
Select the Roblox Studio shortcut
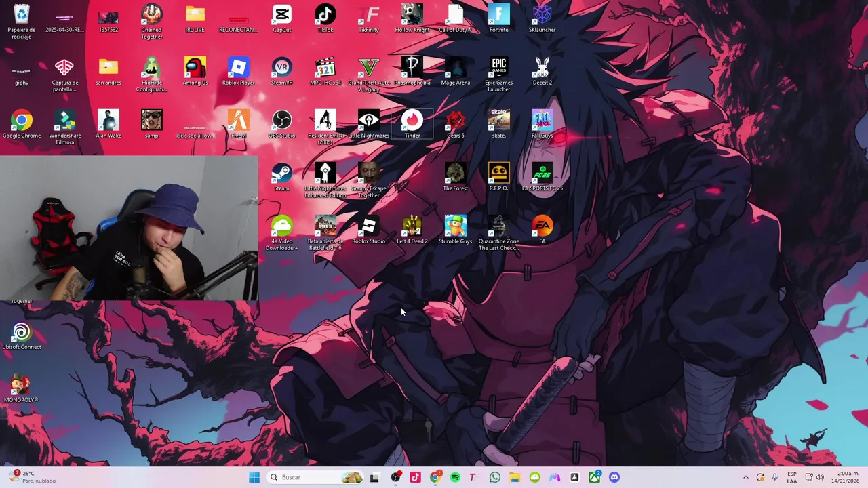(x=369, y=230)
